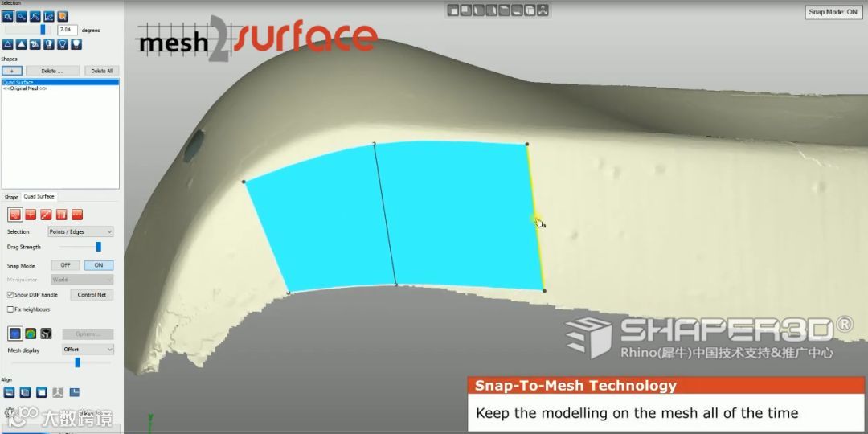The image size is (868, 434).
Task: Click the third Align icon
Action: pos(42,392)
